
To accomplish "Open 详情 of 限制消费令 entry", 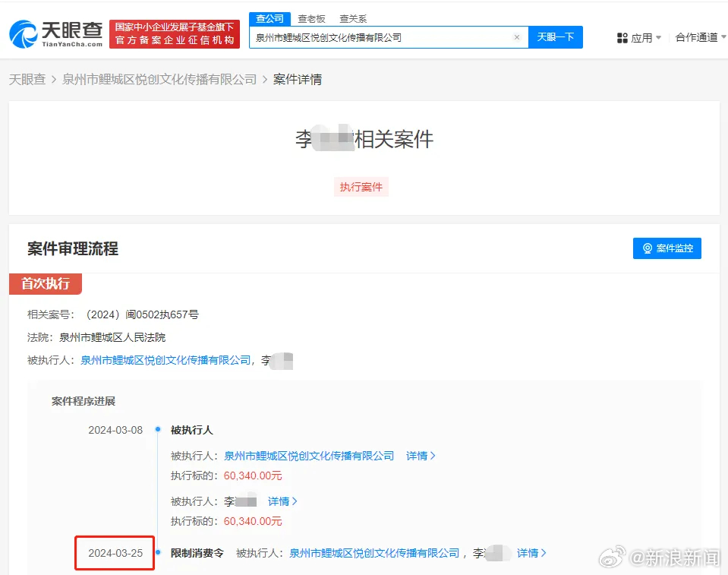I will pyautogui.click(x=531, y=553).
